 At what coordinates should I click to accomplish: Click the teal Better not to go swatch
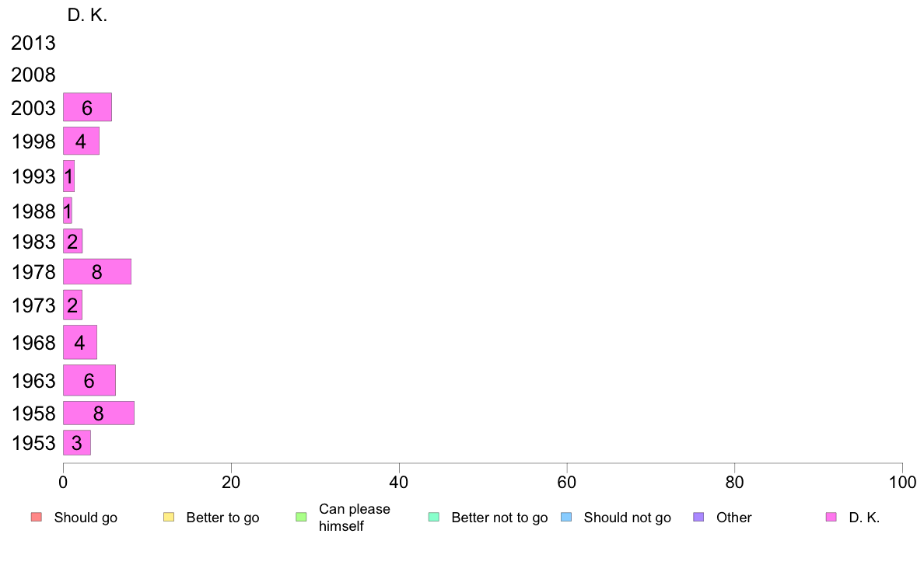pos(434,518)
